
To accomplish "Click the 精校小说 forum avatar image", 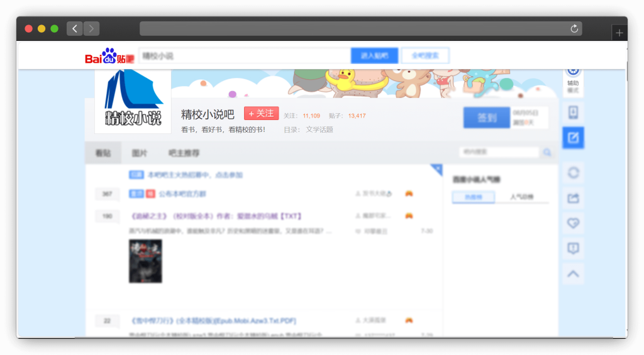I will click(133, 101).
